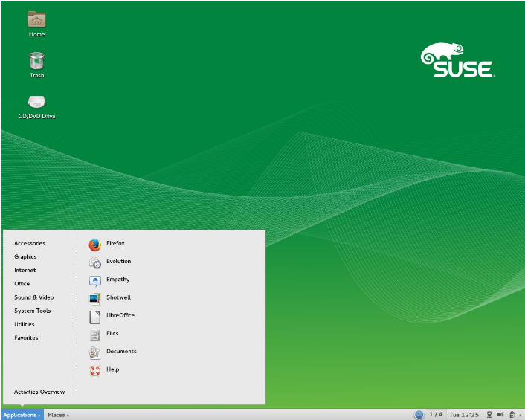
Task: Click the 1 / 4 workspace switcher
Action: pyautogui.click(x=436, y=414)
